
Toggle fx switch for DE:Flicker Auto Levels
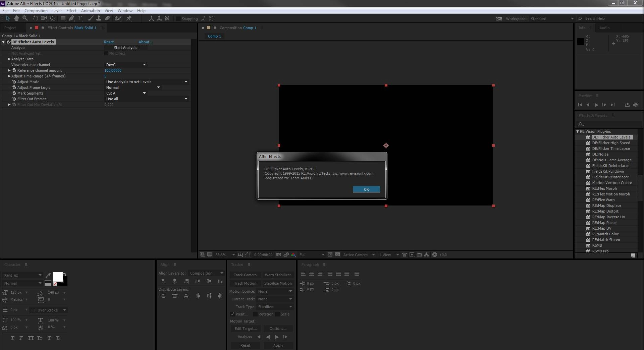[9, 42]
